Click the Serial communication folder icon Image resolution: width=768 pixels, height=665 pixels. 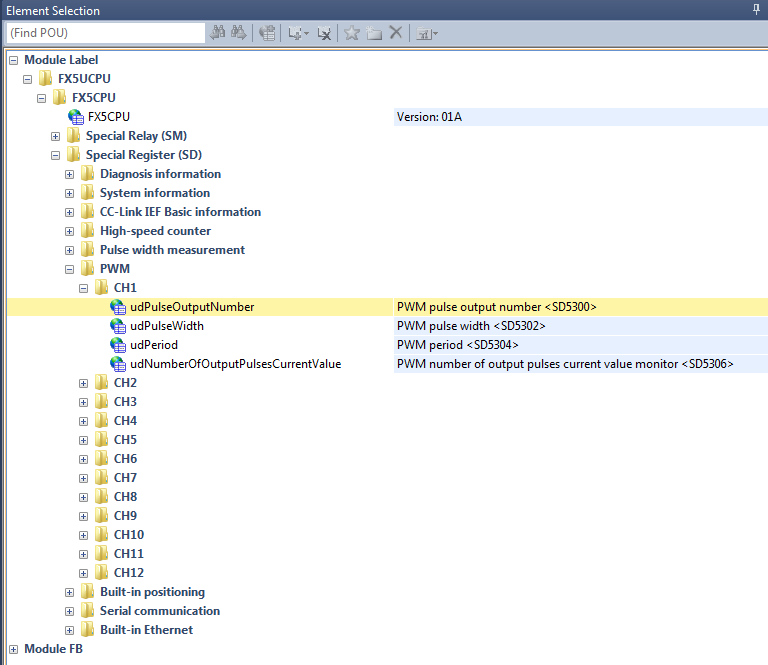(x=88, y=610)
